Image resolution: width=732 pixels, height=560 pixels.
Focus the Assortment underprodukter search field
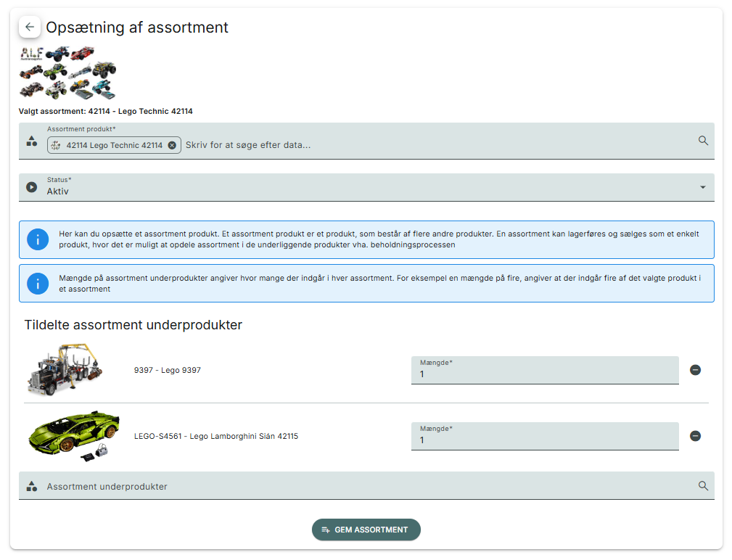point(366,486)
